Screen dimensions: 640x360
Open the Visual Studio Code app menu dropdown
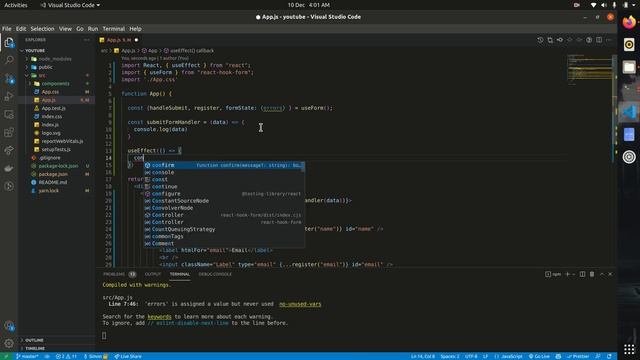(70, 5)
